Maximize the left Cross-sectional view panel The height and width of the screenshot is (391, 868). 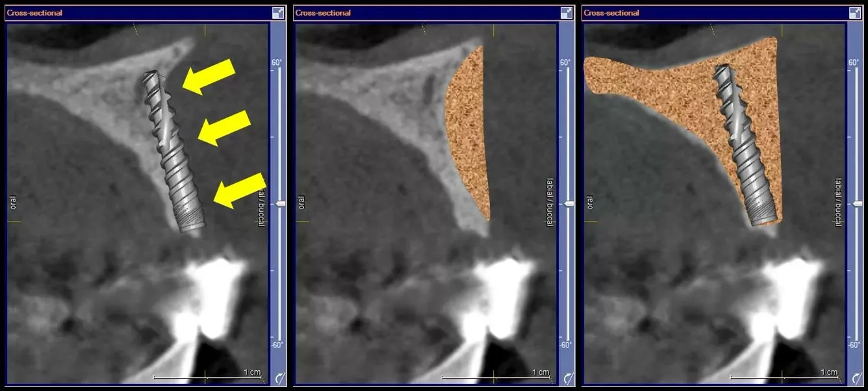[x=279, y=12]
